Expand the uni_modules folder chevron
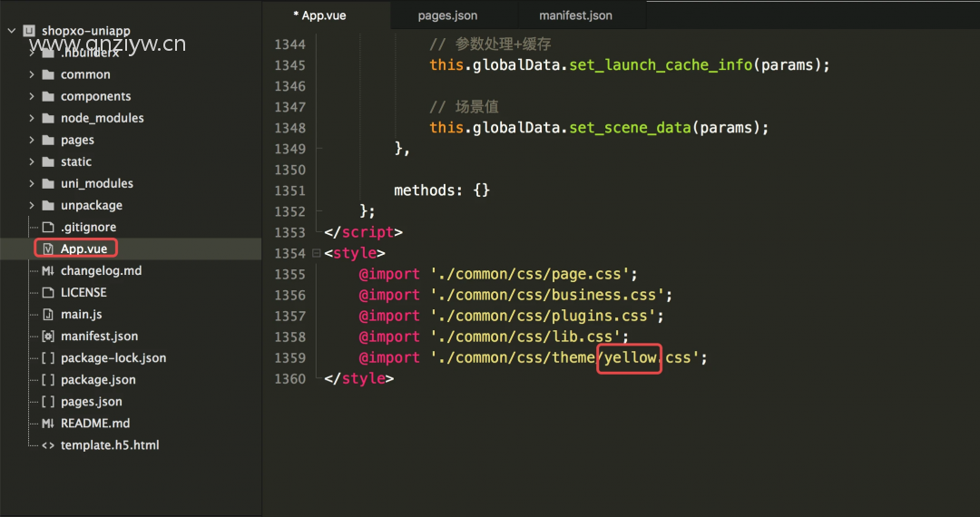Image resolution: width=980 pixels, height=517 pixels. pos(31,183)
